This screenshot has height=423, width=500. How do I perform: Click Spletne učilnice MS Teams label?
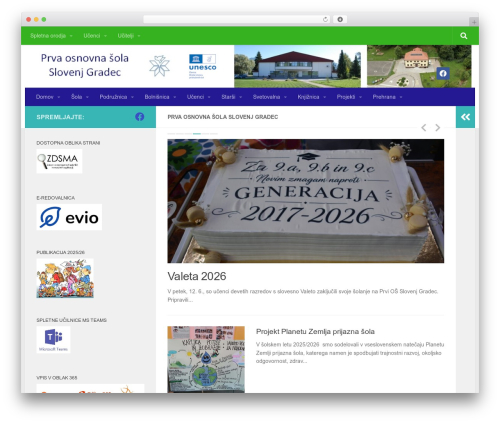click(72, 320)
